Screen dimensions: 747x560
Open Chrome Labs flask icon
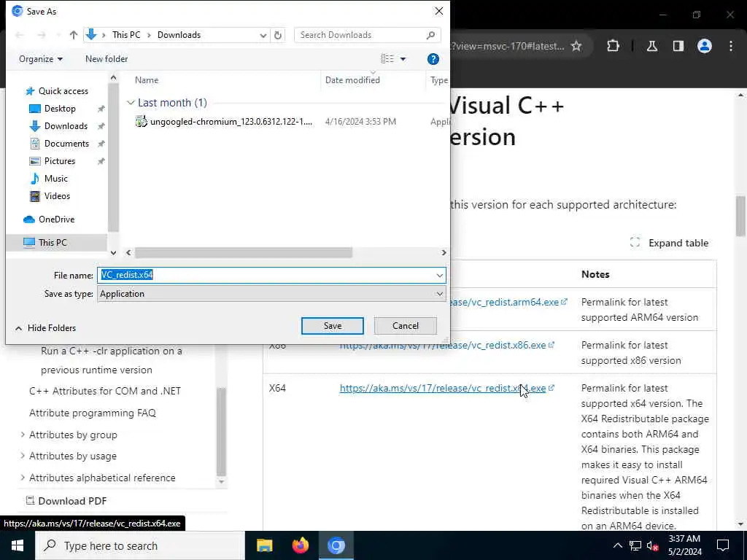(x=652, y=46)
